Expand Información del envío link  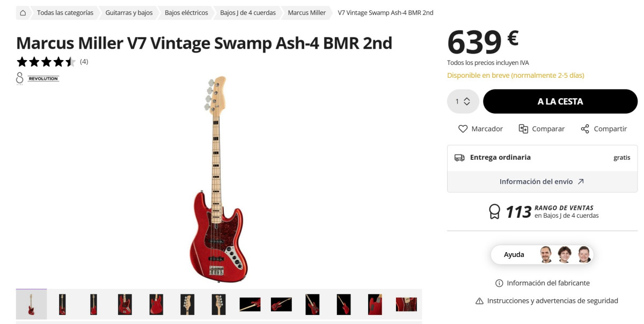(542, 182)
